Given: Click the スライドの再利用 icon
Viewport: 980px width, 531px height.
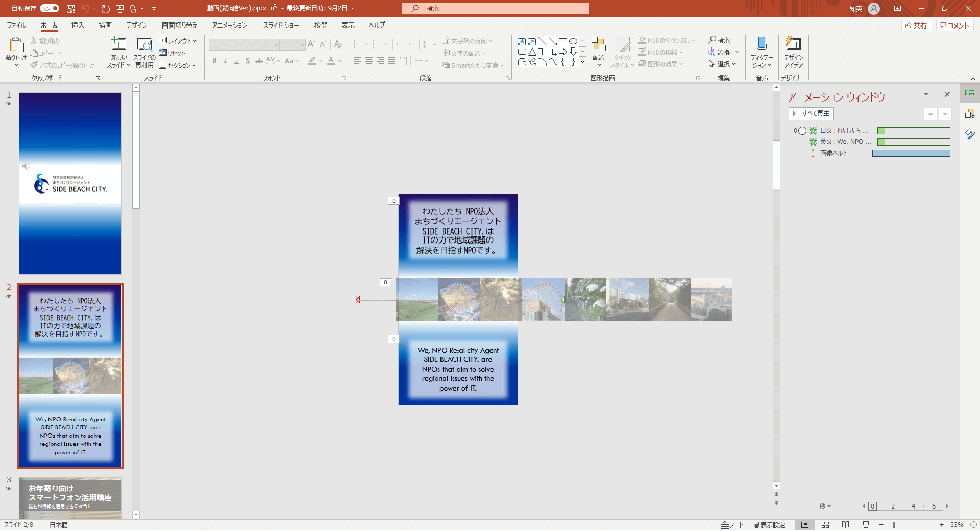Looking at the screenshot, I should (144, 44).
